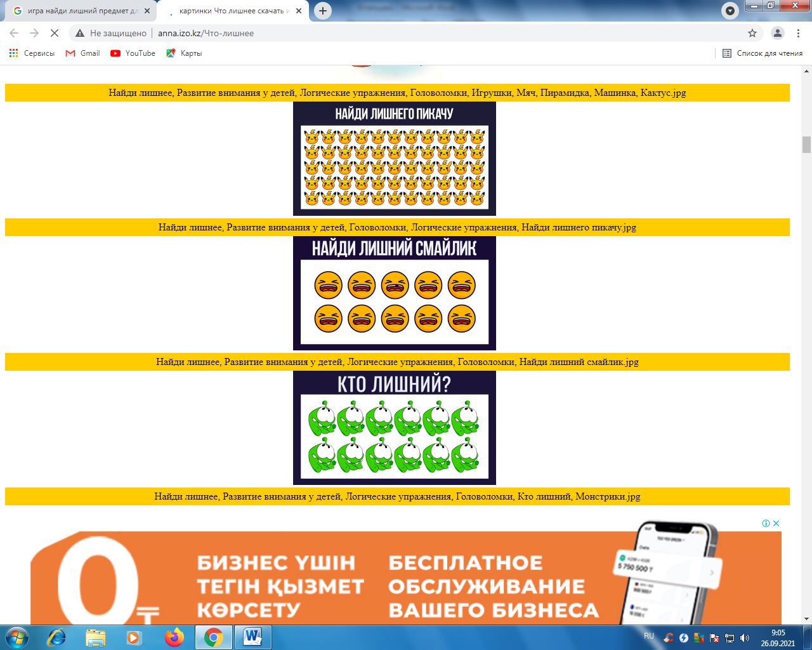Image resolution: width=812 pixels, height=650 pixels.
Task: Open the ad info 'i' icon
Action: pos(766,524)
